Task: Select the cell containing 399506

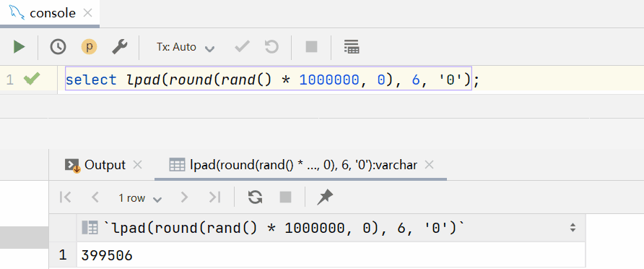Action: [x=331, y=255]
